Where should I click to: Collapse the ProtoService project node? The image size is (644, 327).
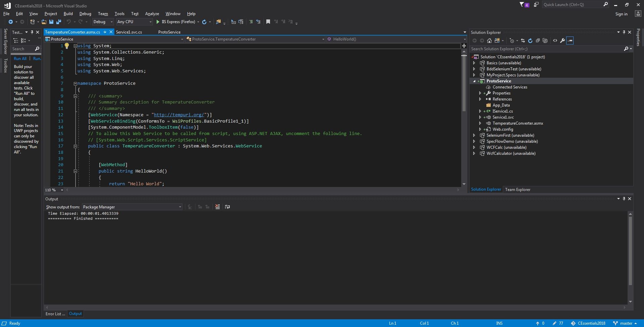click(x=474, y=81)
